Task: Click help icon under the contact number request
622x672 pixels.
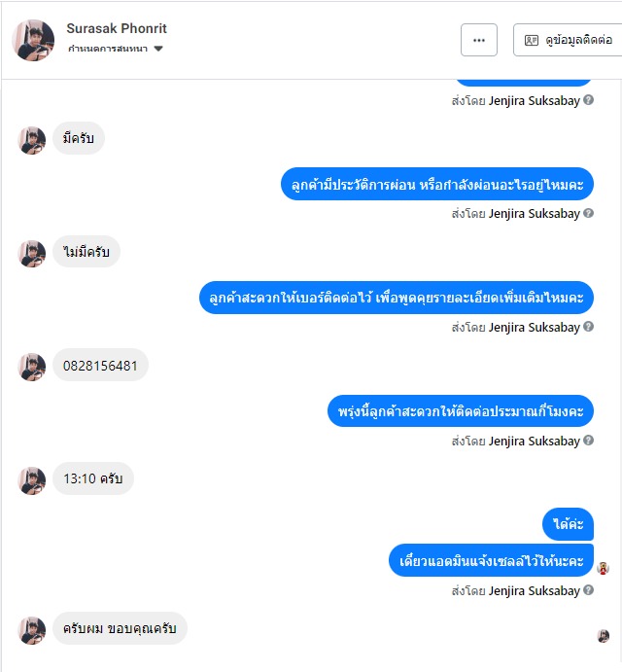Action: (589, 327)
